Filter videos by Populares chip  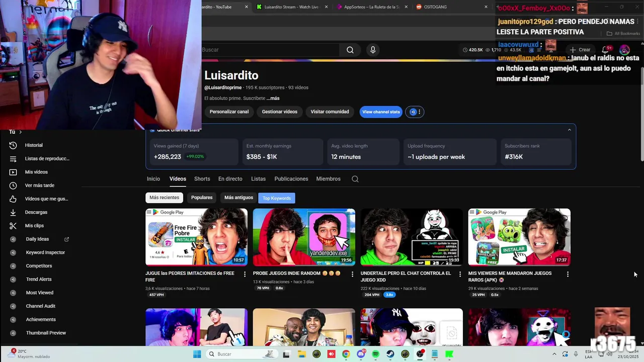[202, 198]
